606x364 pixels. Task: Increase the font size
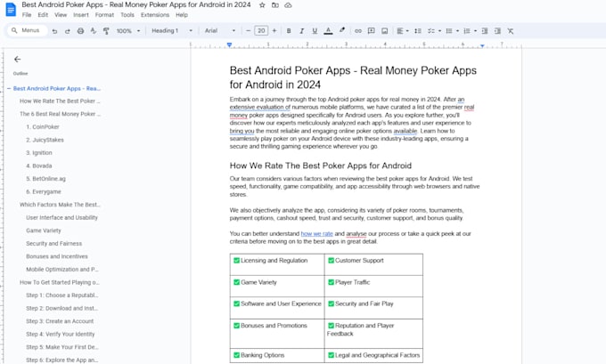tap(274, 31)
